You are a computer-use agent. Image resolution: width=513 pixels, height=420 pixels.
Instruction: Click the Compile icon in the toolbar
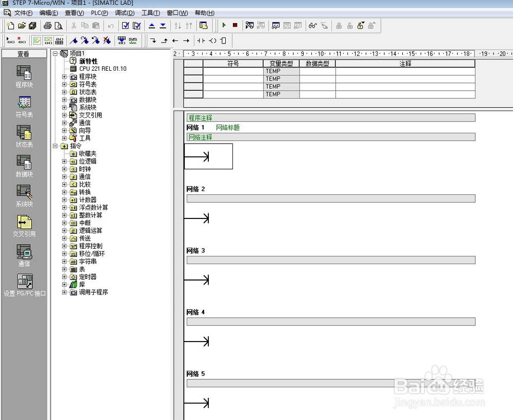pyautogui.click(x=125, y=26)
